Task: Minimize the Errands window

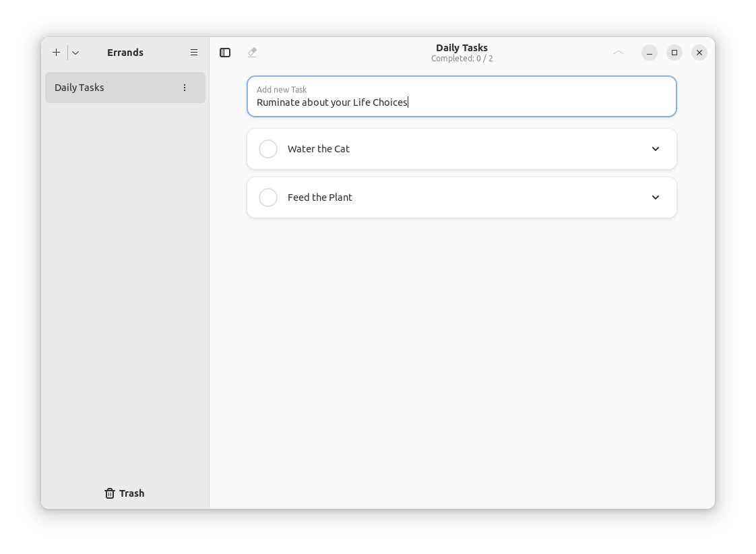Action: click(649, 52)
